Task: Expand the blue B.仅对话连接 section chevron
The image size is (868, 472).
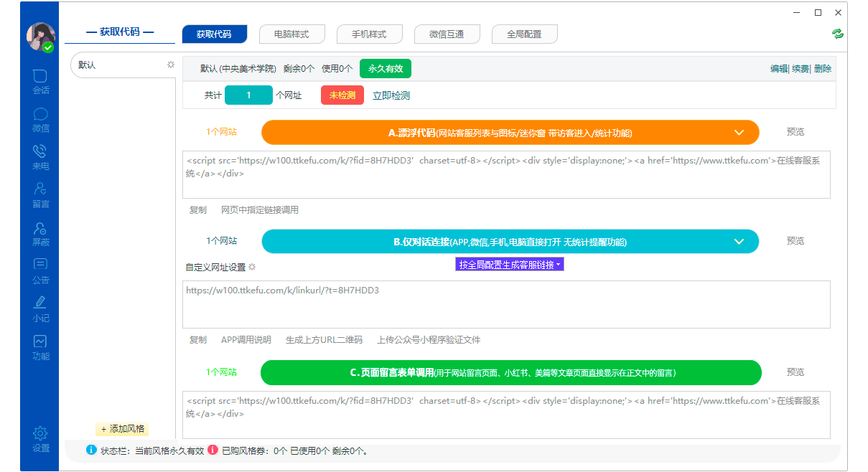Action: [739, 242]
